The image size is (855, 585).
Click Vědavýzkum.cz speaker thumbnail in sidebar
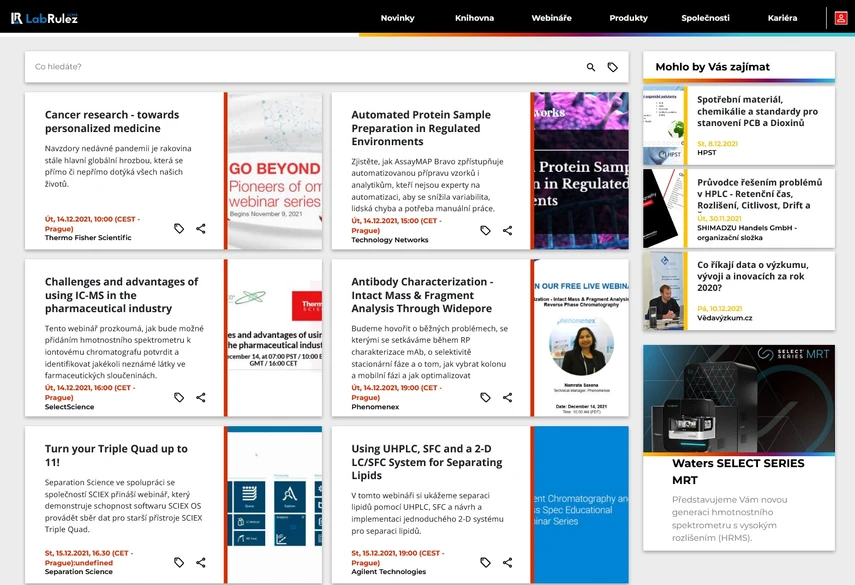tap(663, 291)
